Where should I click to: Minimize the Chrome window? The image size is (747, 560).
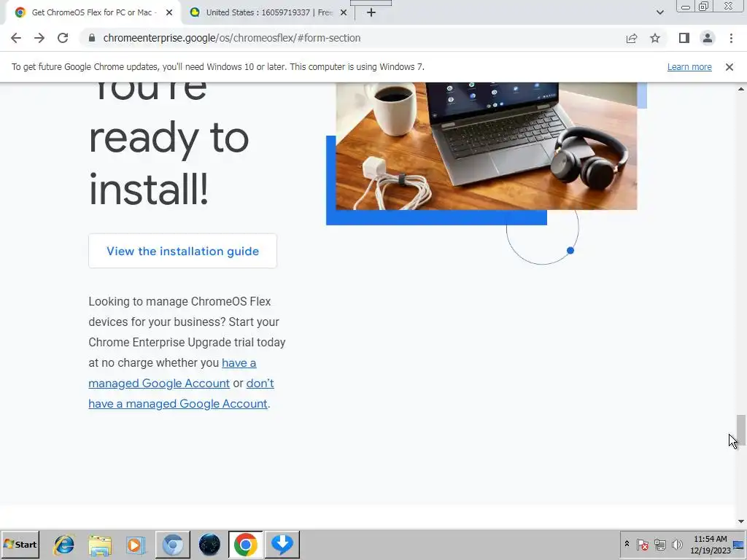(x=686, y=6)
